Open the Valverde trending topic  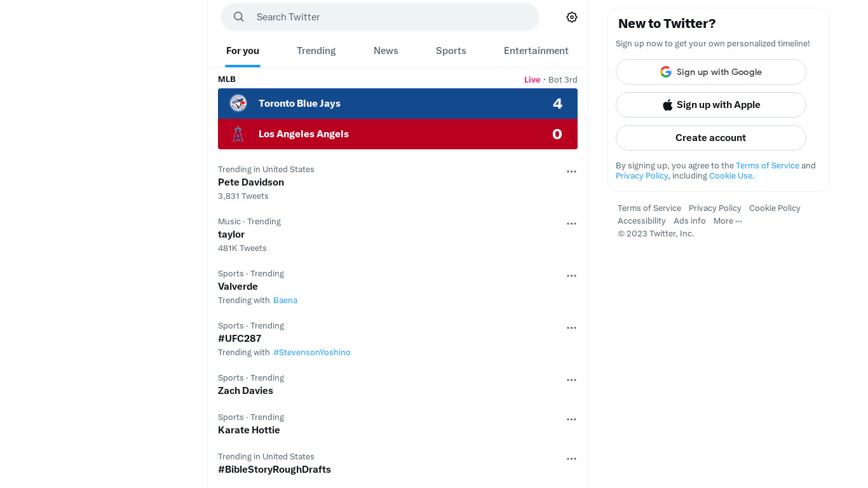(x=398, y=287)
